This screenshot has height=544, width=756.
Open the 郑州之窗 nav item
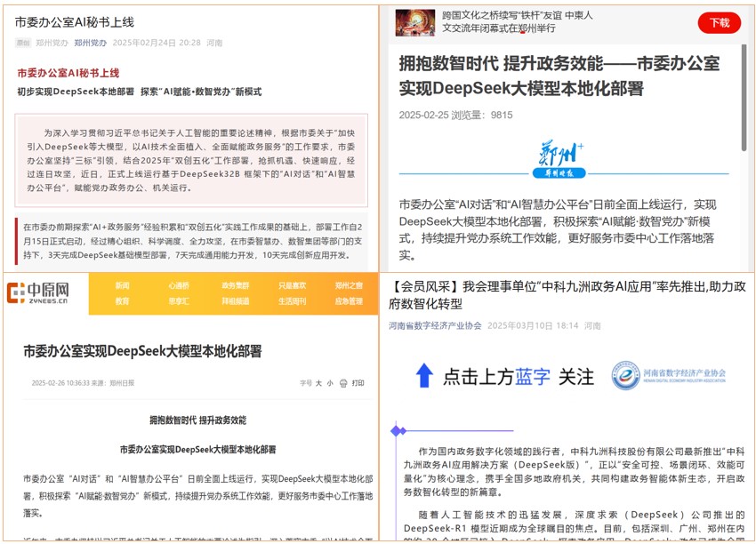point(349,285)
